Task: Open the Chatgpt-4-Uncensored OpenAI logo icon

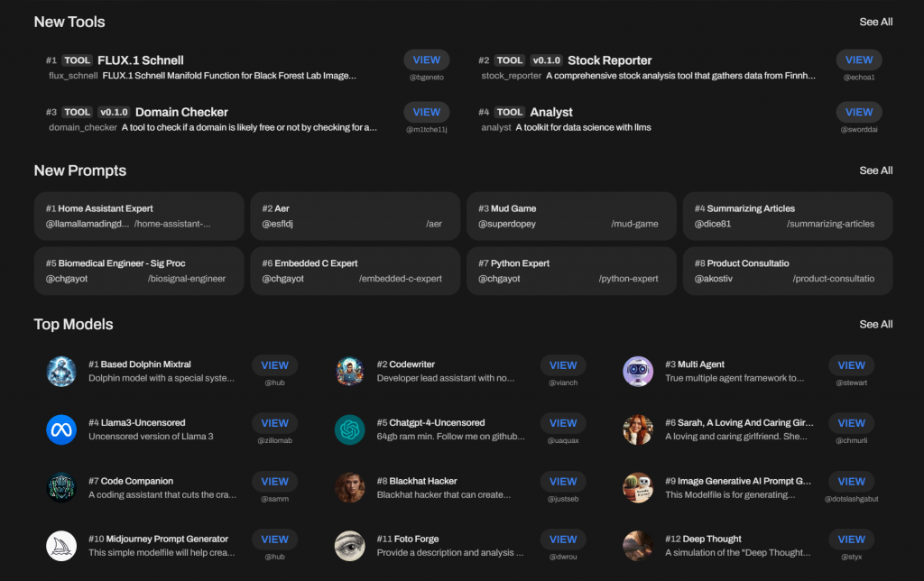Action: click(x=349, y=429)
